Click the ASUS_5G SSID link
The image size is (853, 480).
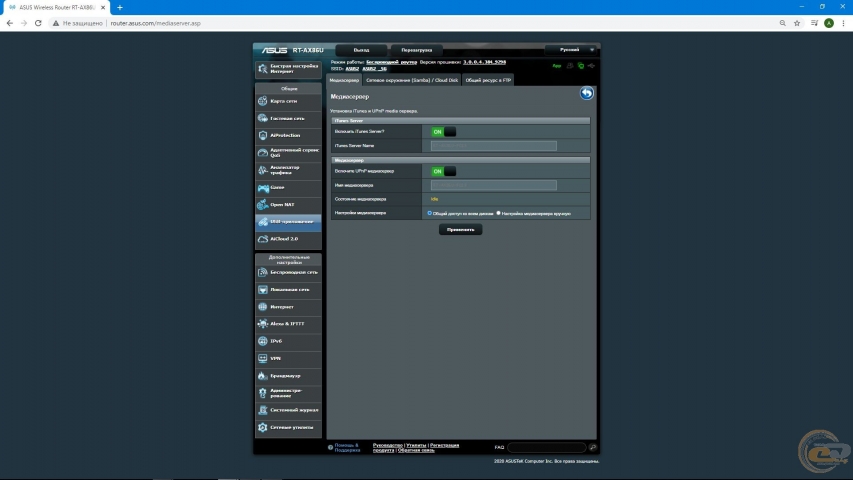point(374,69)
